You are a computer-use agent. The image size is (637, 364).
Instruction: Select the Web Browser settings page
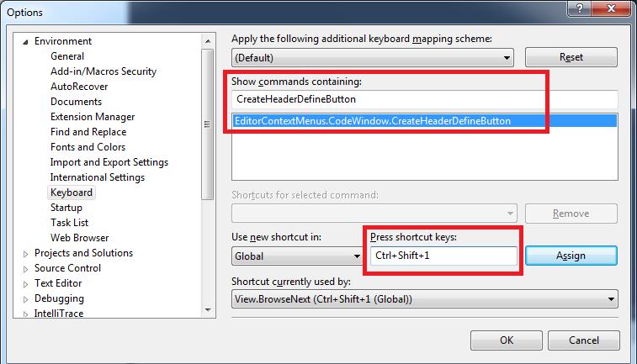[79, 238]
